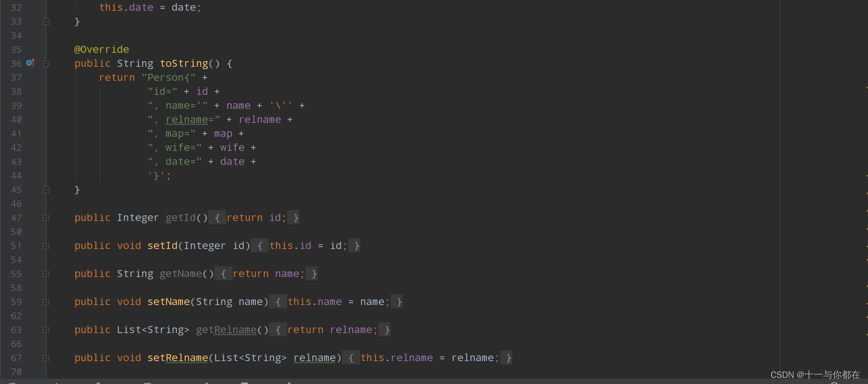Click the wife variable on line 42
This screenshot has height=384, width=868.
coord(232,148)
